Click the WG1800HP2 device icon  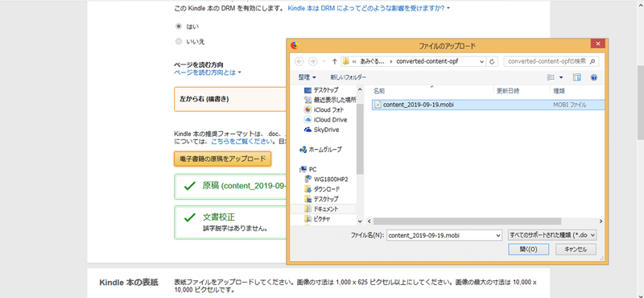308,180
